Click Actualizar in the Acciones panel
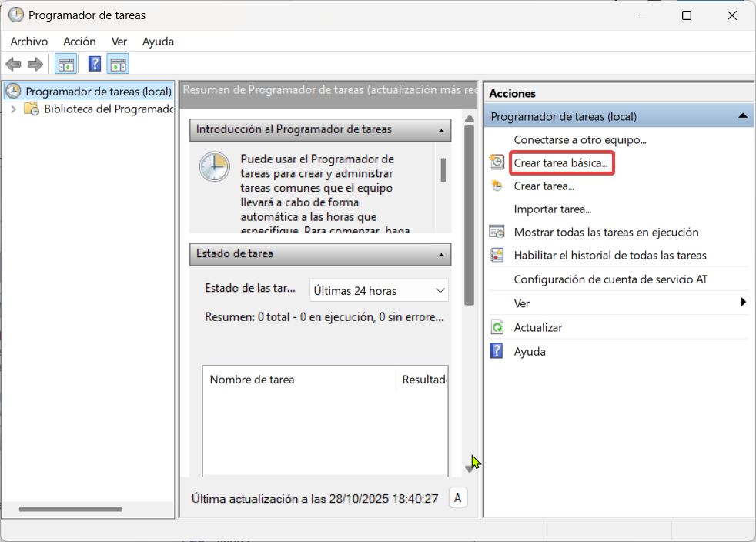Image resolution: width=756 pixels, height=542 pixels. click(537, 328)
